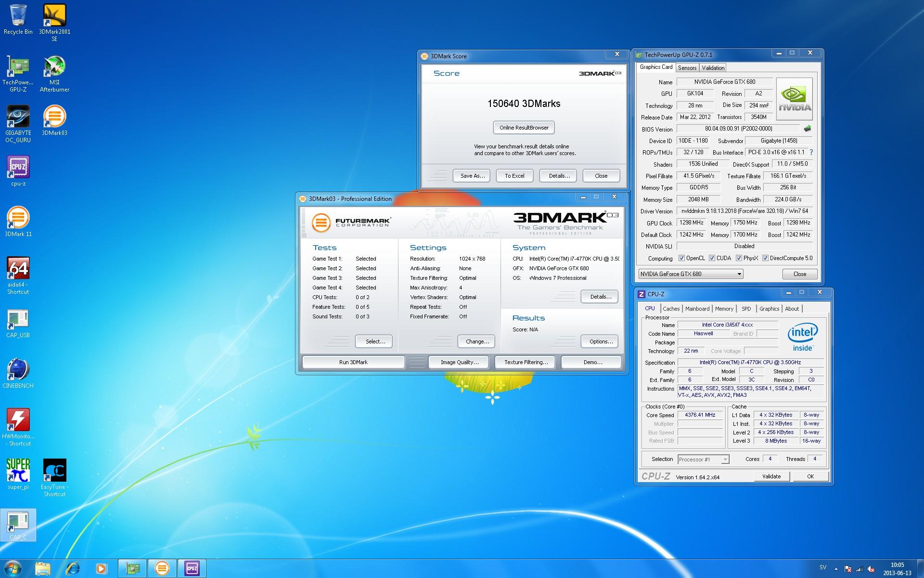Click Texture Filtering button
This screenshot has height=578, width=924.
tap(525, 362)
